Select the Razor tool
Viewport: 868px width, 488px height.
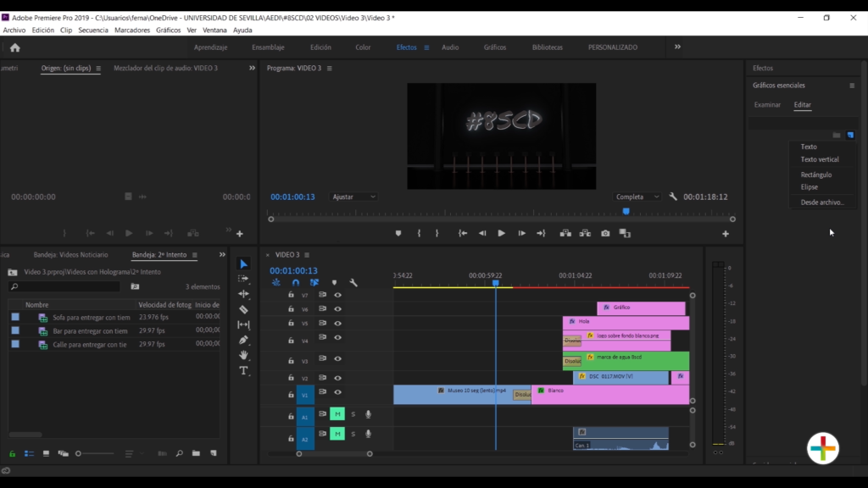coord(243,309)
